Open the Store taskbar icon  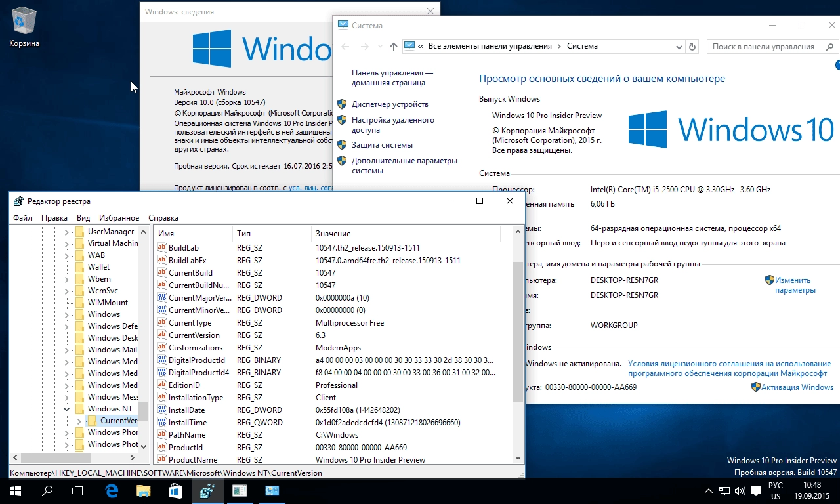click(x=175, y=490)
